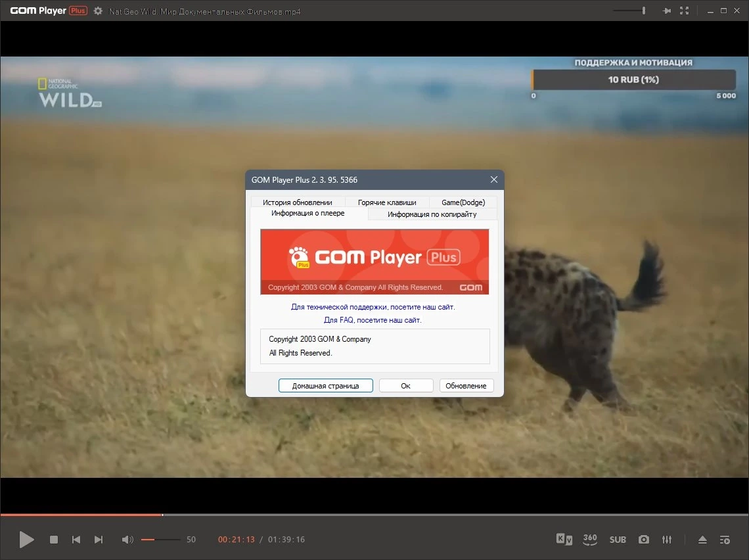Image resolution: width=749 pixels, height=560 pixels.
Task: Open the control panel equalizer icon
Action: point(667,540)
